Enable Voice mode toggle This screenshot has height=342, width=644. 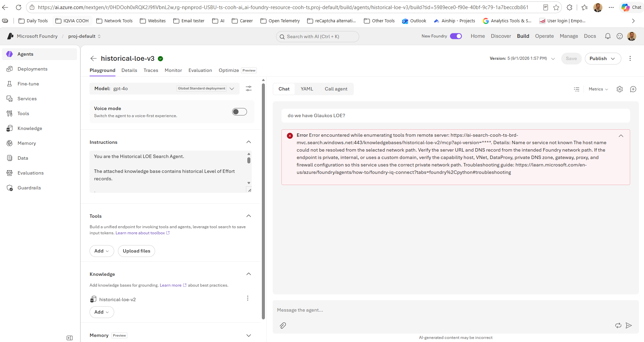[240, 112]
